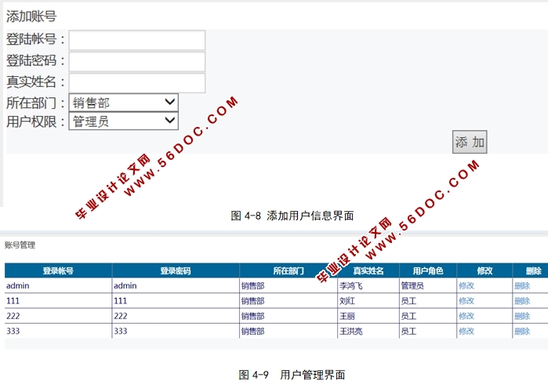Select the 刘红 name cell
Image resolution: width=548 pixels, height=392 pixels.
(x=368, y=301)
